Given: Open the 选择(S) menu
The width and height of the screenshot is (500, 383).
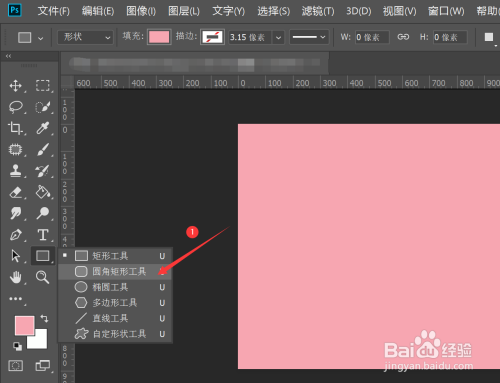Looking at the screenshot, I should pyautogui.click(x=273, y=11).
